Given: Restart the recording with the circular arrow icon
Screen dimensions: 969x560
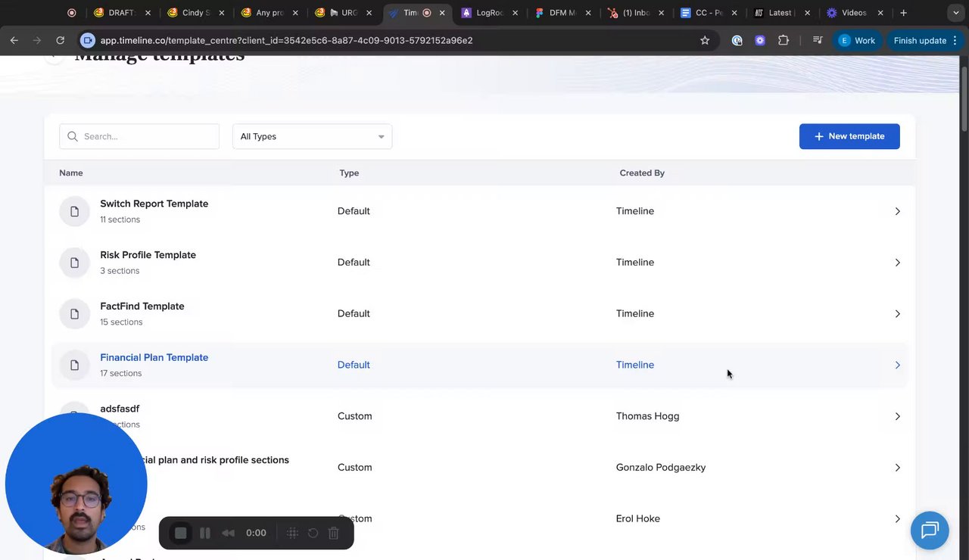Looking at the screenshot, I should click(313, 533).
